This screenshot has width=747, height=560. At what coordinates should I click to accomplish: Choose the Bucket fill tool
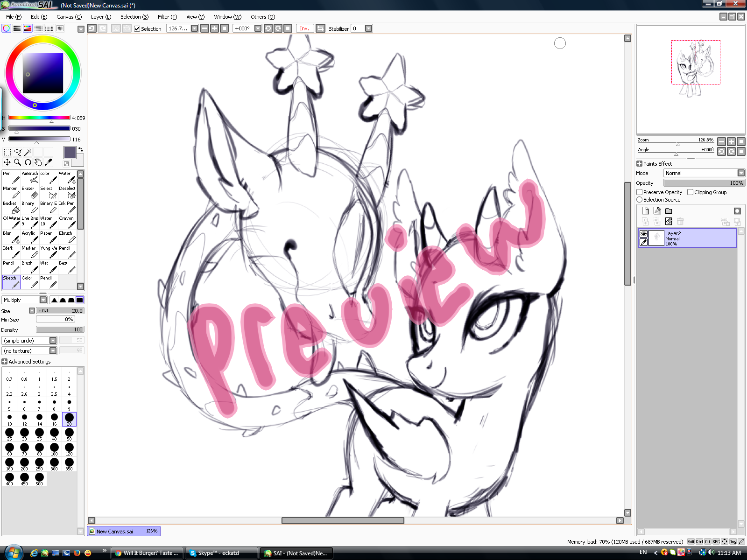(11, 207)
